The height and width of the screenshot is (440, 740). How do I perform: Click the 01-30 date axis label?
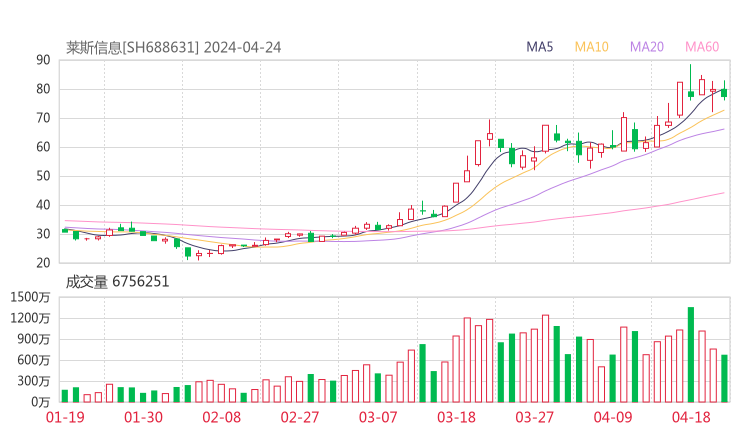pos(143,417)
